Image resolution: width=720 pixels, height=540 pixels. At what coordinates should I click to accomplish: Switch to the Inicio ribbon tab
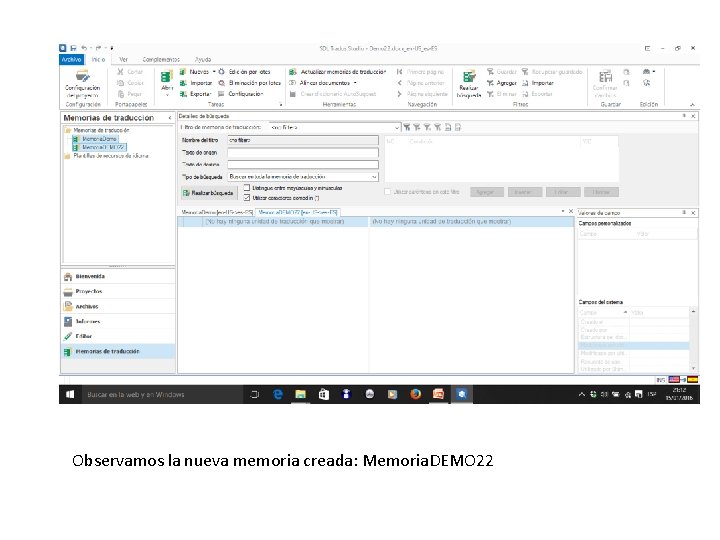[98, 60]
